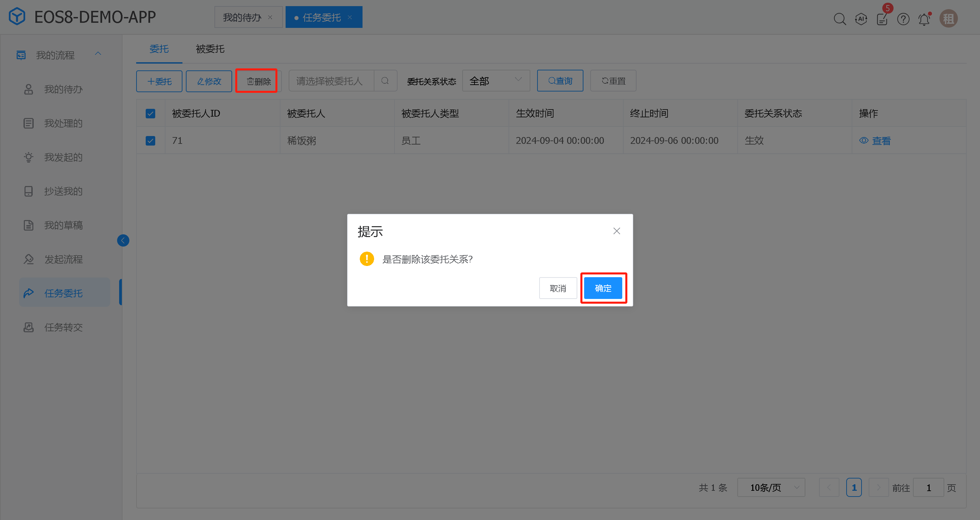Switch to the 被委托 tab
The width and height of the screenshot is (980, 520).
click(x=210, y=49)
